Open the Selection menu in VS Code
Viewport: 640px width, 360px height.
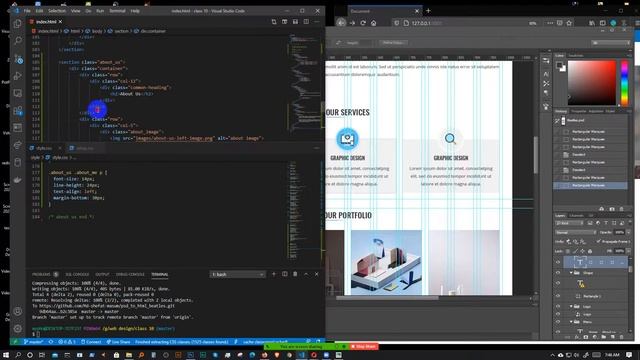[x=57, y=11]
